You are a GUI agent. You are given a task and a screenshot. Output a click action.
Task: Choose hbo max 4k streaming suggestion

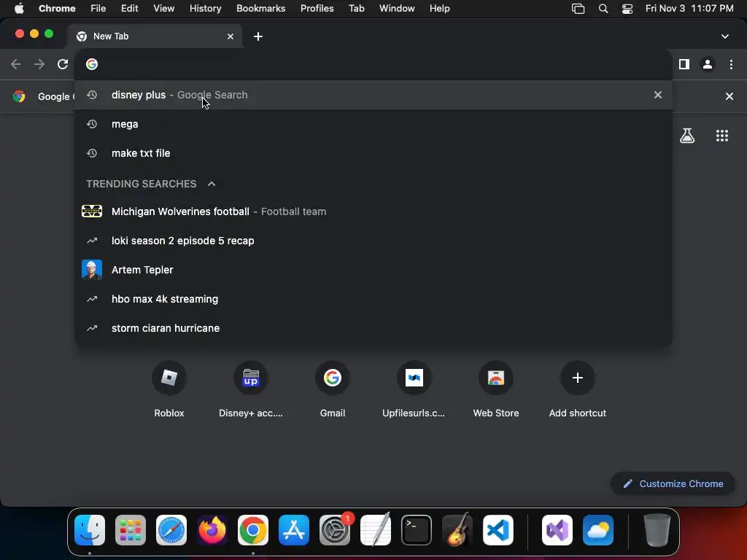[373, 298]
